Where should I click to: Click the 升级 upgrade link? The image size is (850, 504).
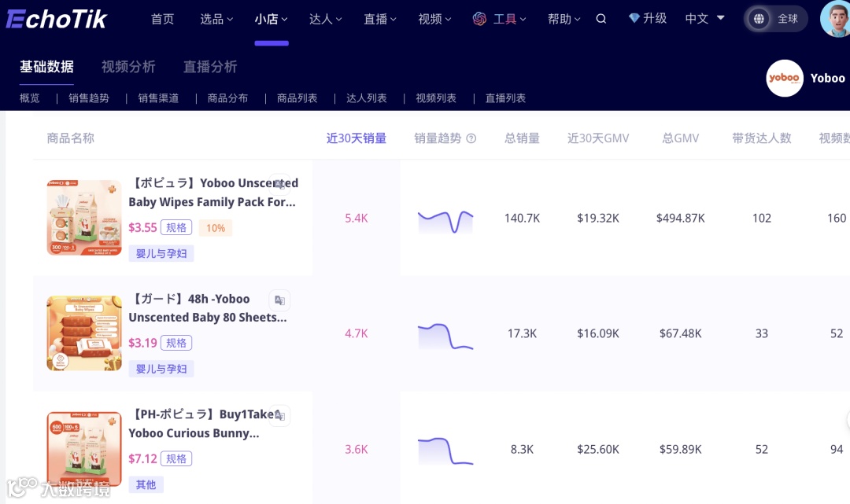(x=654, y=19)
